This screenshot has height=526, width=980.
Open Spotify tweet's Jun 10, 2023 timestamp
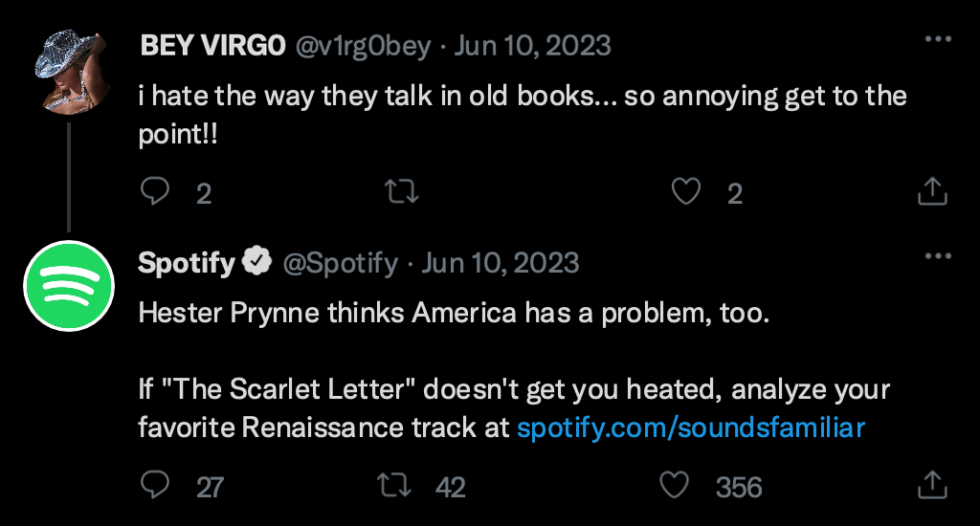[x=501, y=263]
